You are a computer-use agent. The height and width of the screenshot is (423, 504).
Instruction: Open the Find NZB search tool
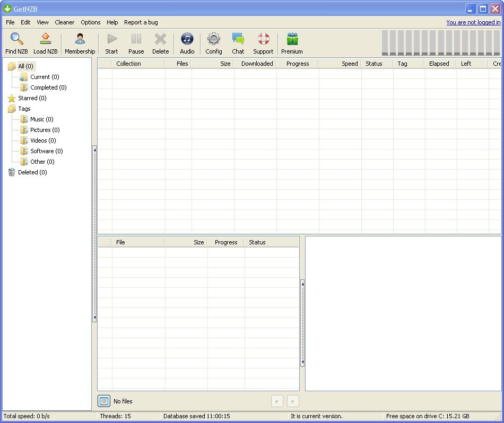[x=16, y=42]
